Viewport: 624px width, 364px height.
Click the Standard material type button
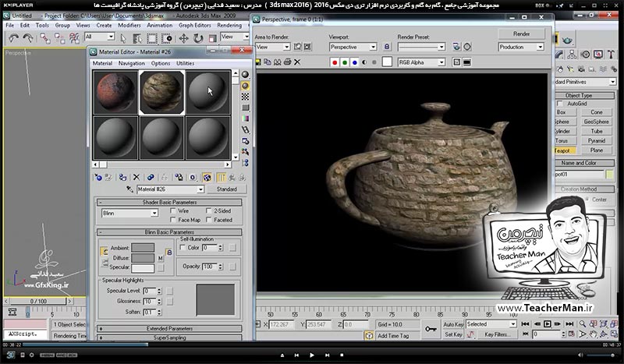(x=226, y=189)
